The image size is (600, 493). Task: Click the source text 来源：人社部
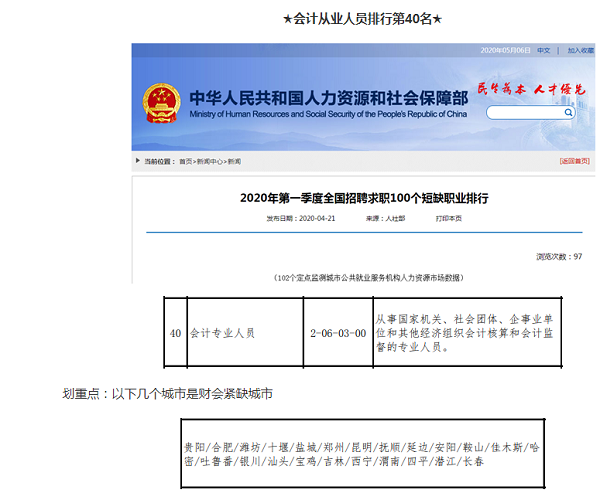(x=385, y=218)
